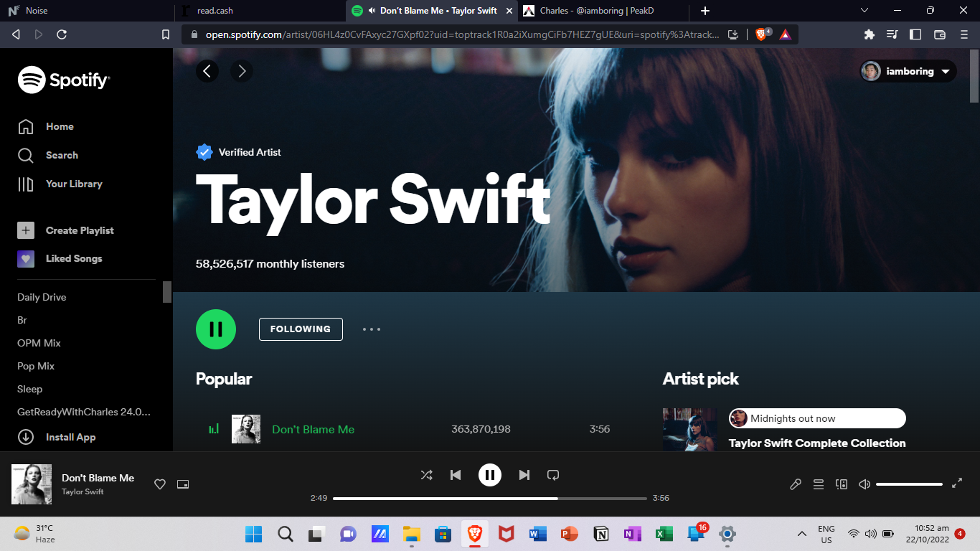Open the Br playlist
This screenshot has width=980, height=551.
tap(22, 320)
